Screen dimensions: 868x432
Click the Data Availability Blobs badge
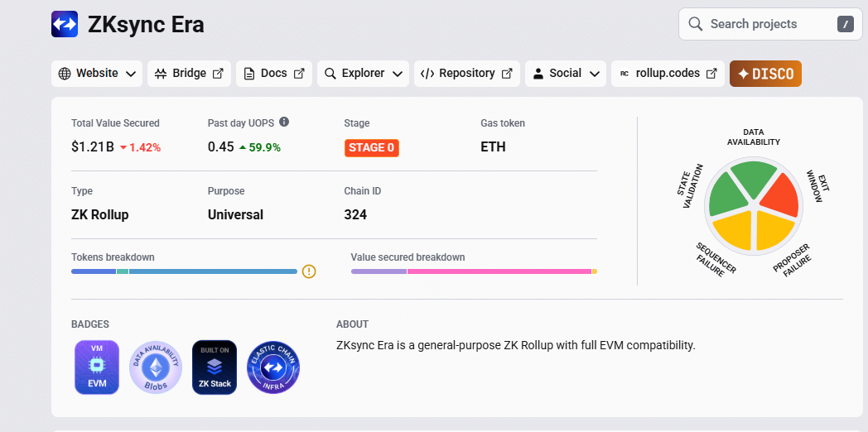pyautogui.click(x=156, y=367)
